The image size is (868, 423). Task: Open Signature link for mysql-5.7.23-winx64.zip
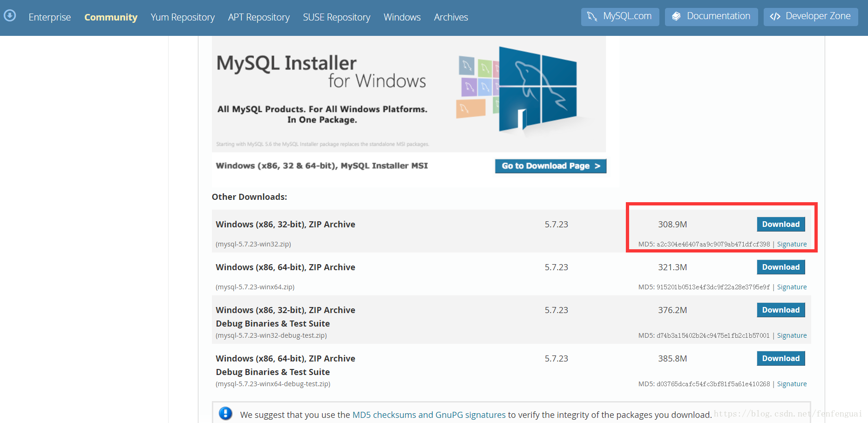(x=792, y=287)
